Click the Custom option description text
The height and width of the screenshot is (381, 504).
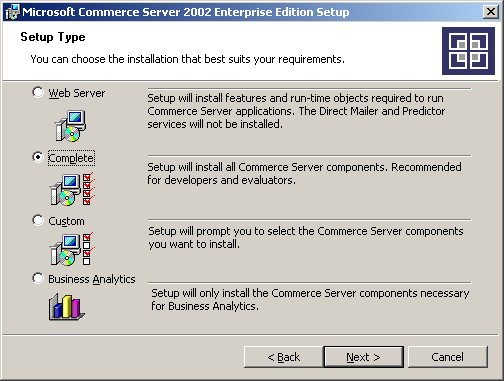(x=306, y=237)
